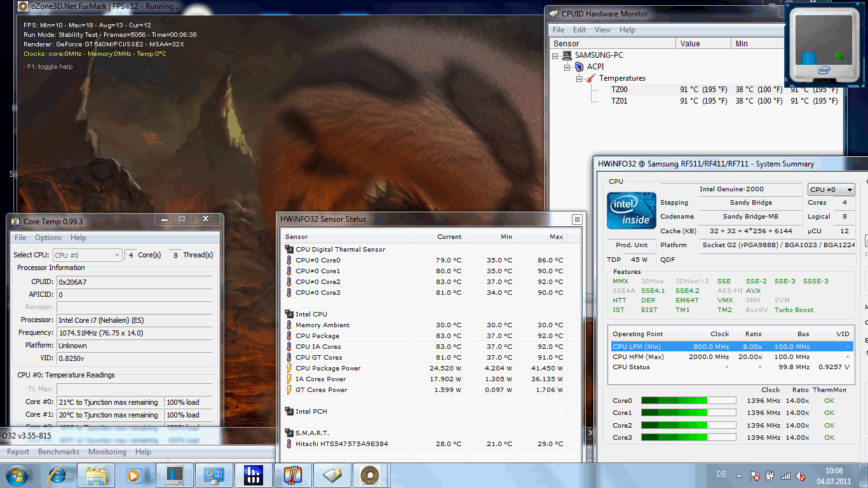Click thermometer icon beside Hitachi HTS547575A9E384
Viewport: 868px width, 488px height.
coord(289,444)
